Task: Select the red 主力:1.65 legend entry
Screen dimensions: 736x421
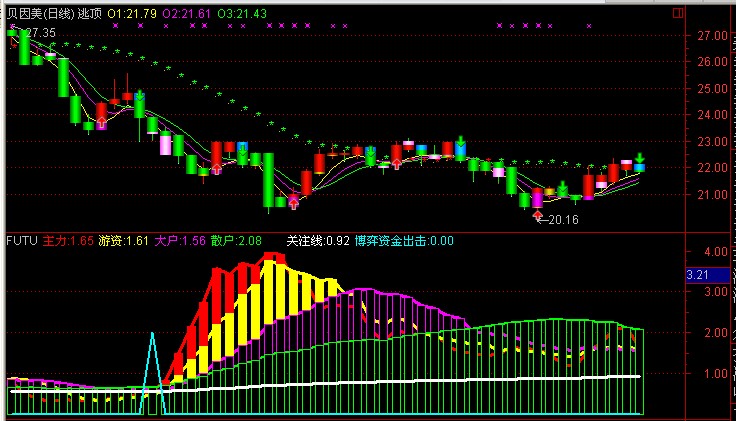Action: [68, 241]
